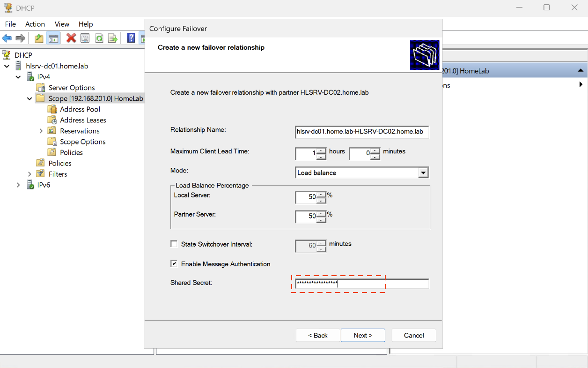Screen dimensions: 588x368
Task: Click the Shared Secret password field
Action: [x=361, y=284]
